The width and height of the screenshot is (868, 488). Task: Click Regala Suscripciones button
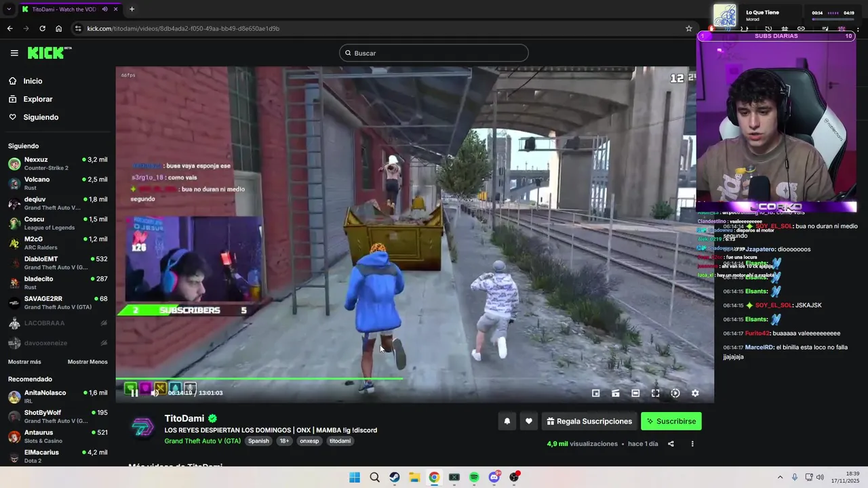tap(589, 421)
